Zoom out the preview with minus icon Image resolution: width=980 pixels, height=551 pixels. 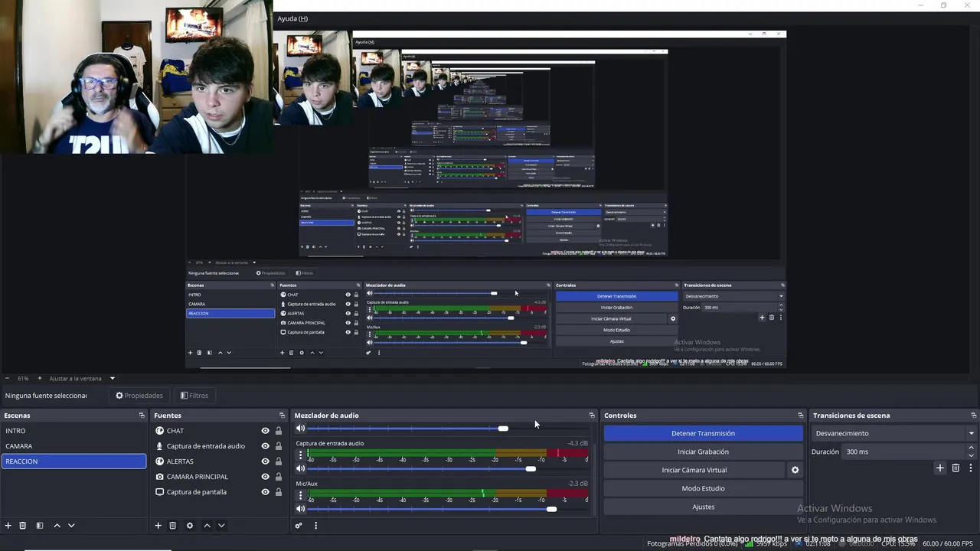point(8,378)
